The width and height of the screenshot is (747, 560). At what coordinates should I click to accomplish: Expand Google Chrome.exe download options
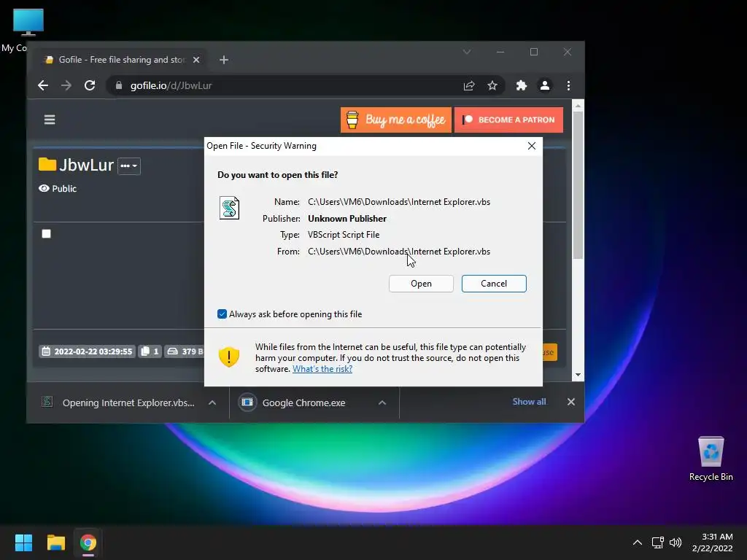tap(382, 402)
